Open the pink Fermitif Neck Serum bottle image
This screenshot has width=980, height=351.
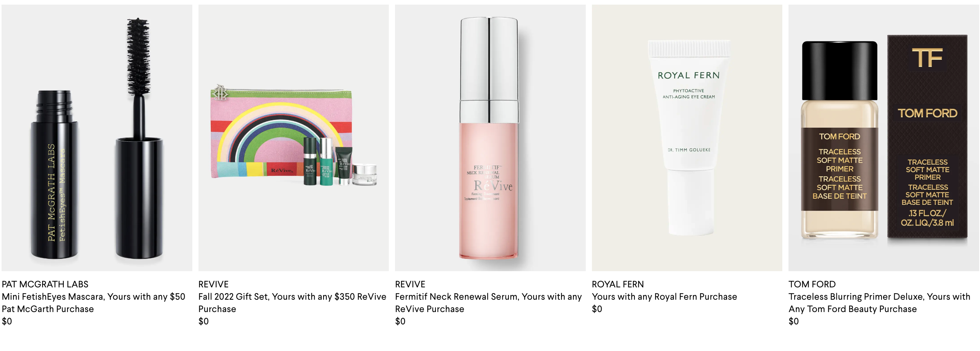pyautogui.click(x=490, y=138)
